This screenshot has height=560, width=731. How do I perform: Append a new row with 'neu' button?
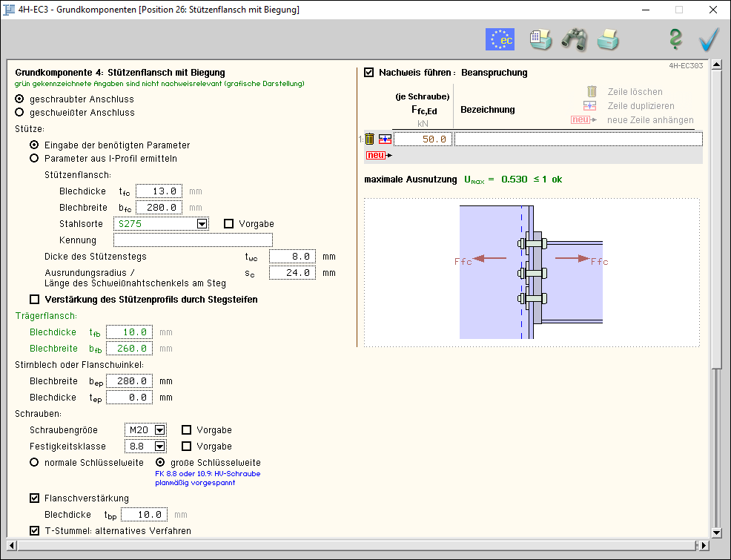pos(376,155)
